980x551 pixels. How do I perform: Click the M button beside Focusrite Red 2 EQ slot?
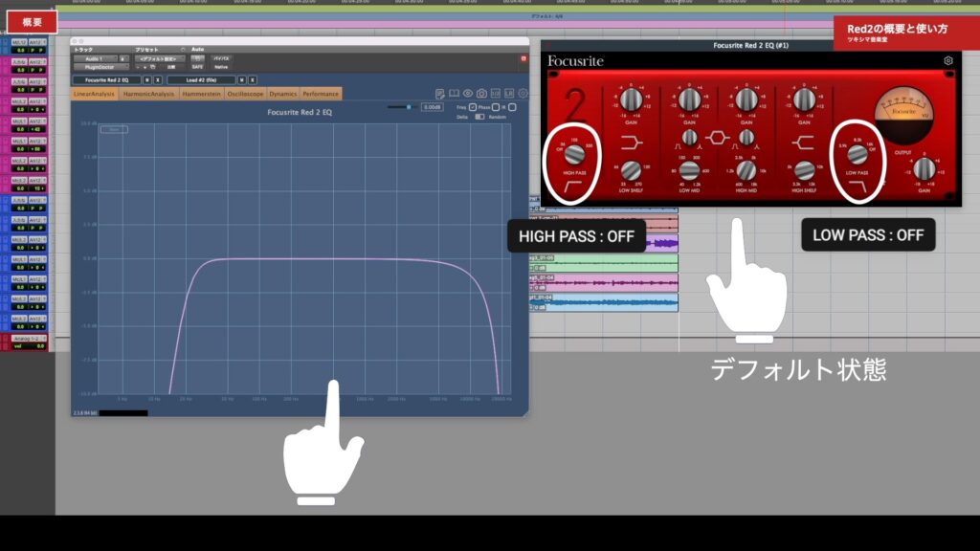coord(147,80)
